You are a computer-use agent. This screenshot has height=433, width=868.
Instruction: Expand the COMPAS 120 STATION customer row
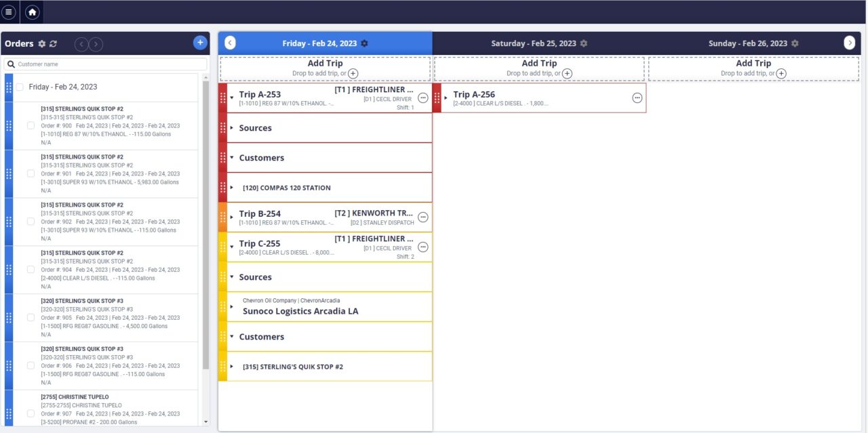[231, 188]
